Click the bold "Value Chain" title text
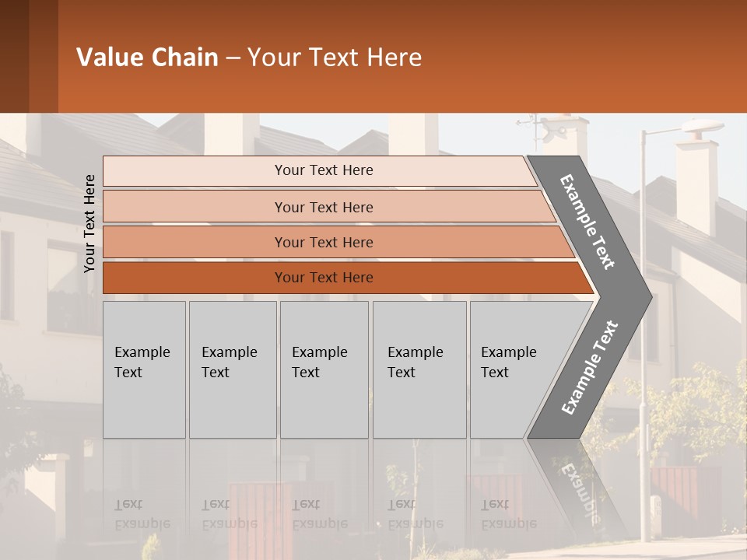Viewport: 747px width, 560px height. tap(147, 58)
